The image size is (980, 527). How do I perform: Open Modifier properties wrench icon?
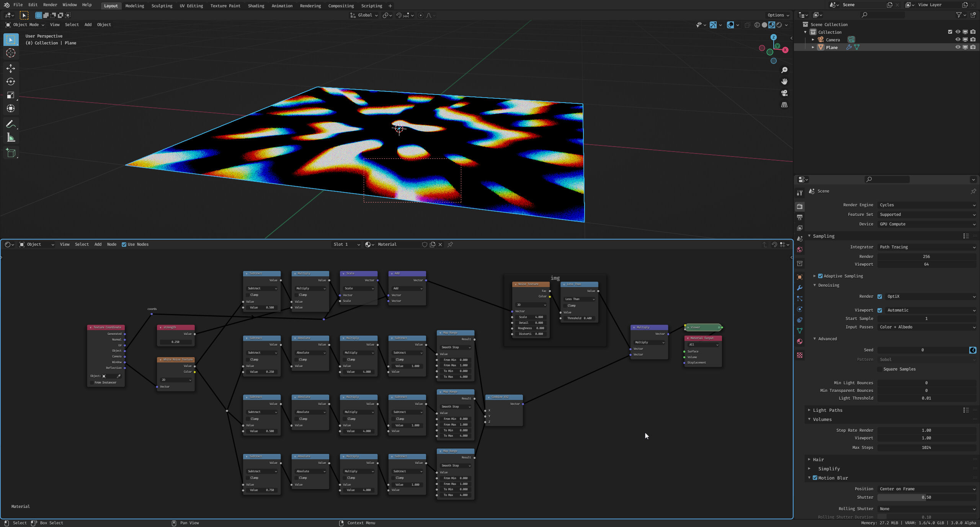(800, 288)
